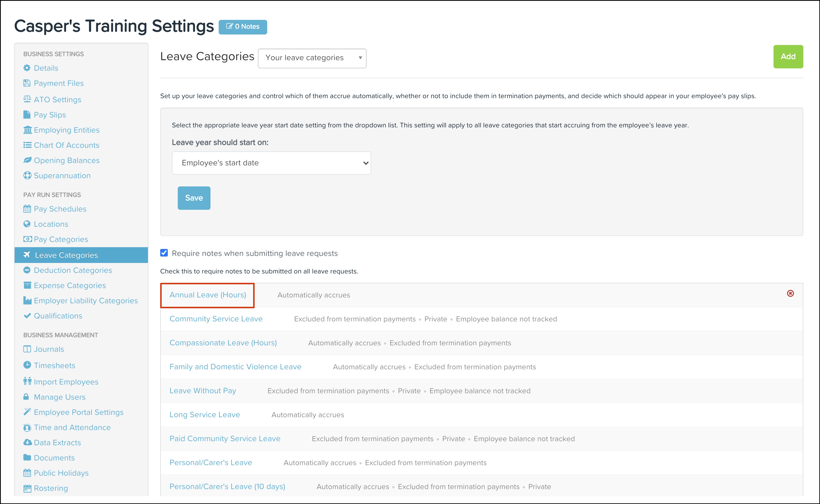
Task: Open the Your leave categories dropdown
Action: (x=312, y=58)
